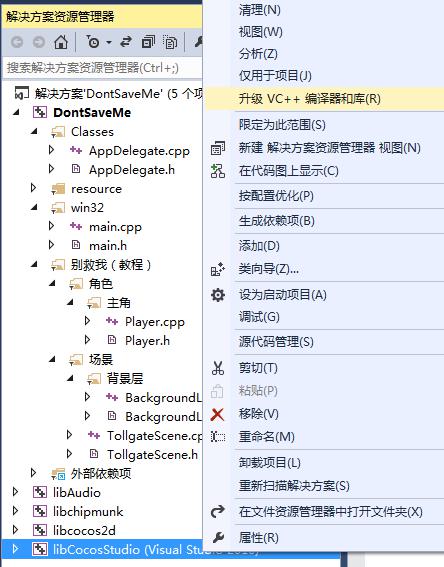Click the libchipmunk project icon
The image size is (444, 567).
pyautogui.click(x=40, y=511)
